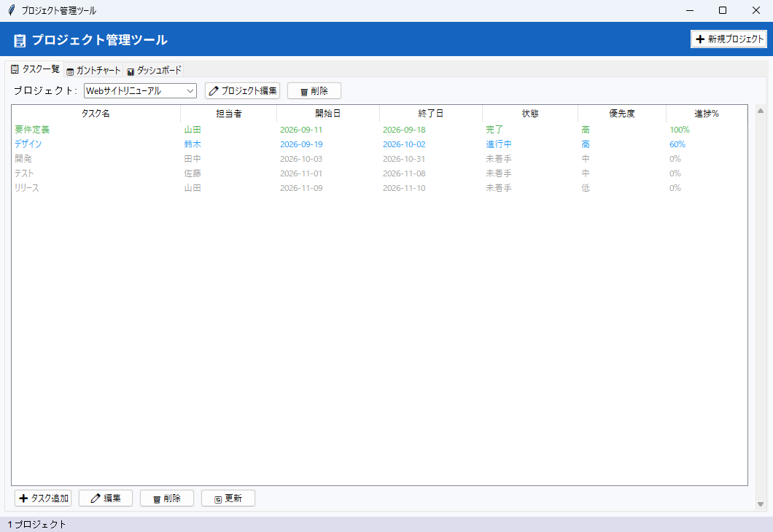Click priority 低 in the リリース row
This screenshot has width=773, height=532.
[585, 188]
